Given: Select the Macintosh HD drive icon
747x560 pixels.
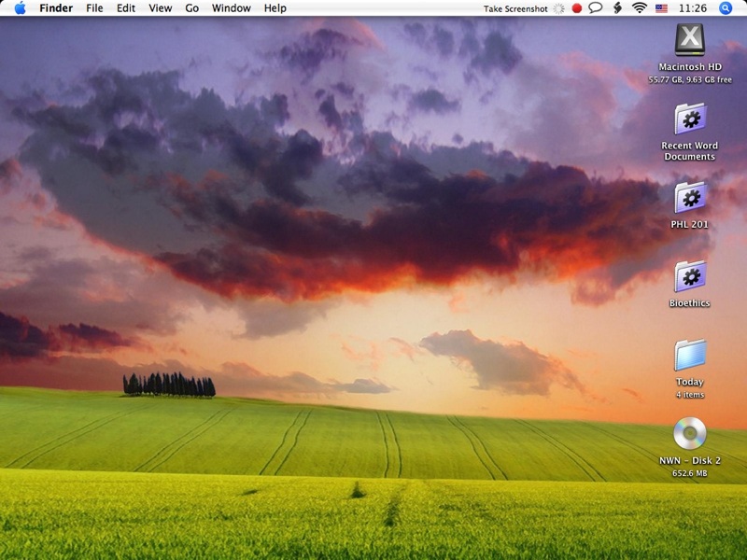Looking at the screenshot, I should 690,40.
